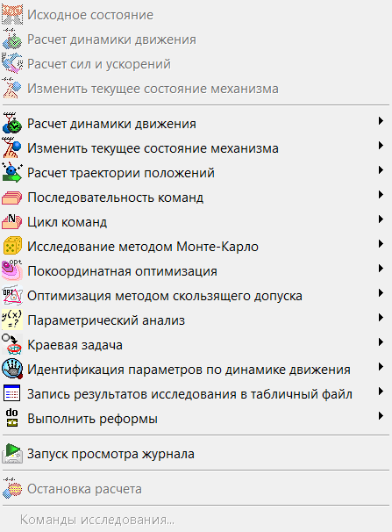
Task: Click the table icon for Запись результатов
Action: 12,393
